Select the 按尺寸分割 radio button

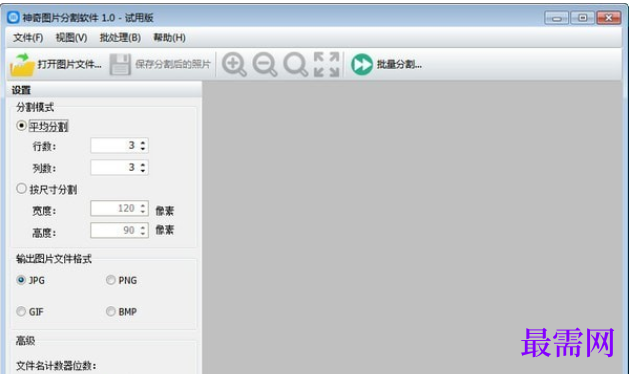21,188
